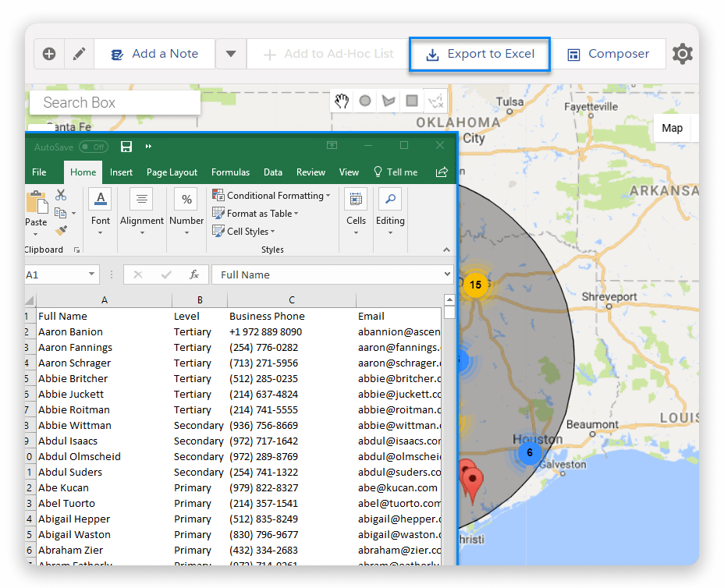
Task: Click the yellow cluster marker 15
Action: 476,285
